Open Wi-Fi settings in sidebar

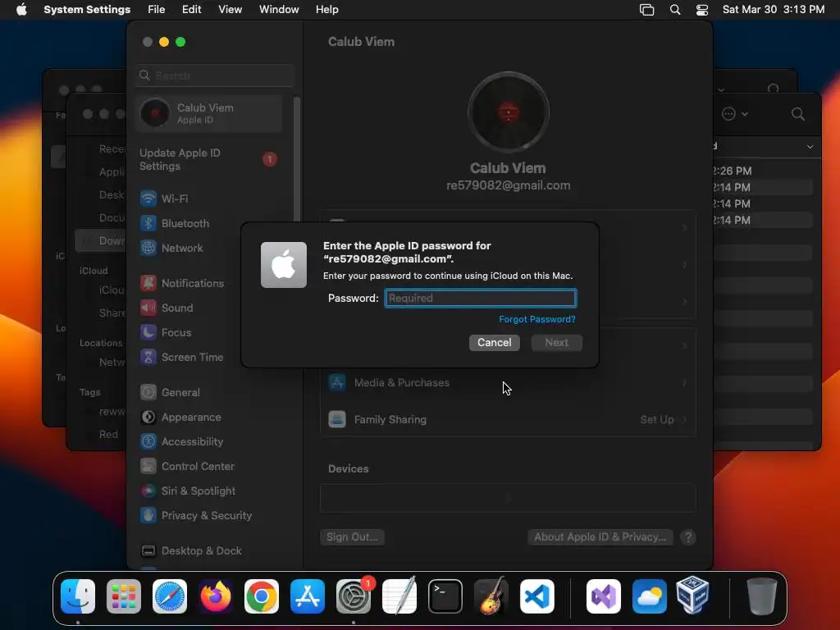point(164,199)
